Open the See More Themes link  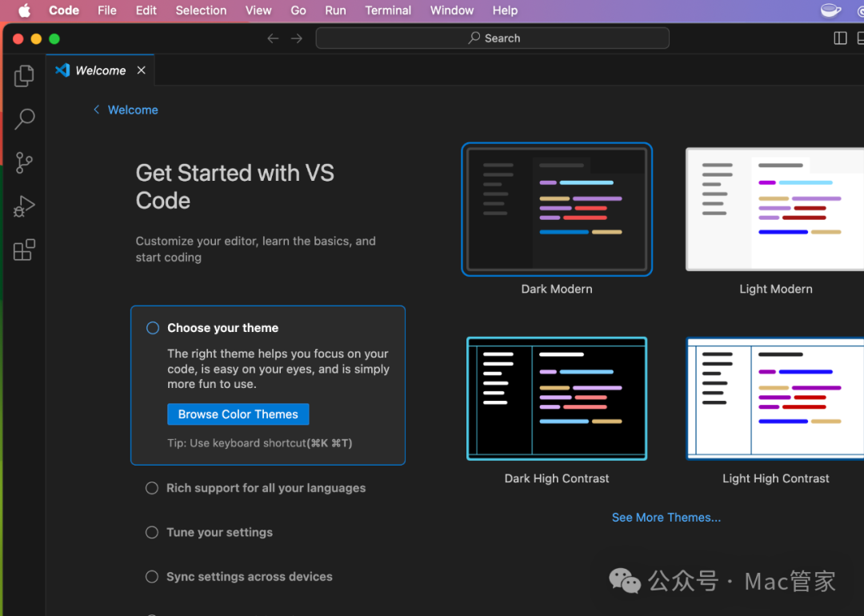click(666, 518)
